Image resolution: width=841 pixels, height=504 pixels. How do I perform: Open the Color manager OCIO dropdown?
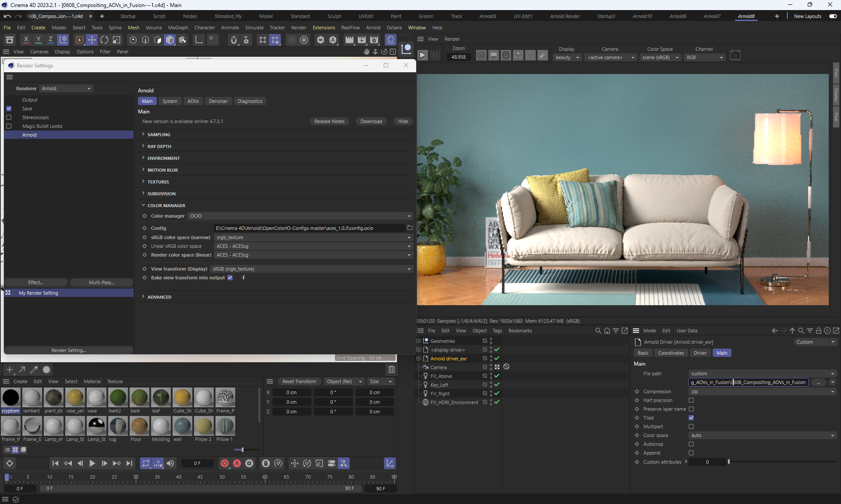(x=300, y=216)
